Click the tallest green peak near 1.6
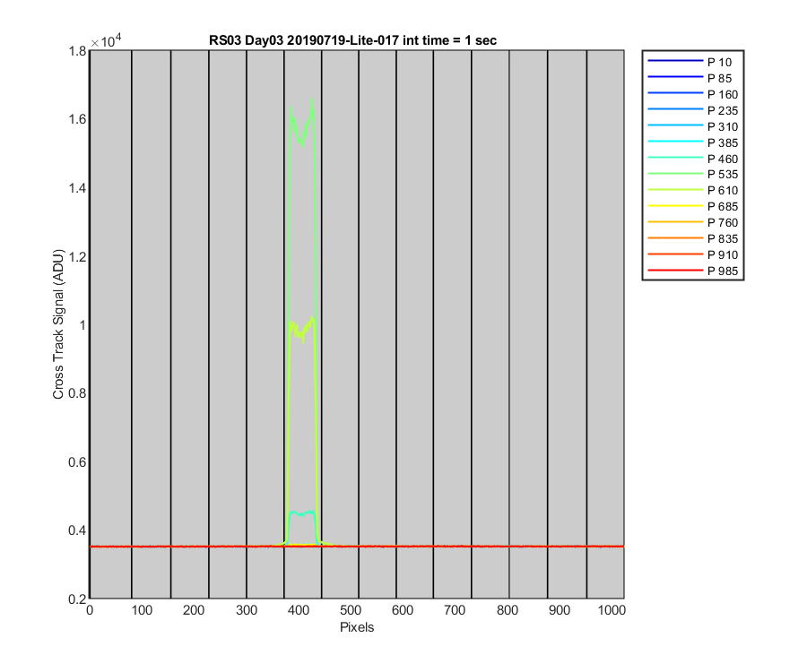This screenshot has height=672, width=807. tap(312, 100)
